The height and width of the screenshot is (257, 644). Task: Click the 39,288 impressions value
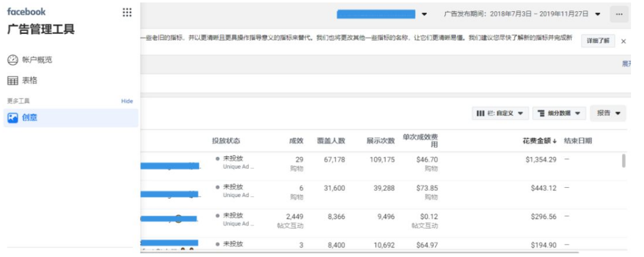384,188
